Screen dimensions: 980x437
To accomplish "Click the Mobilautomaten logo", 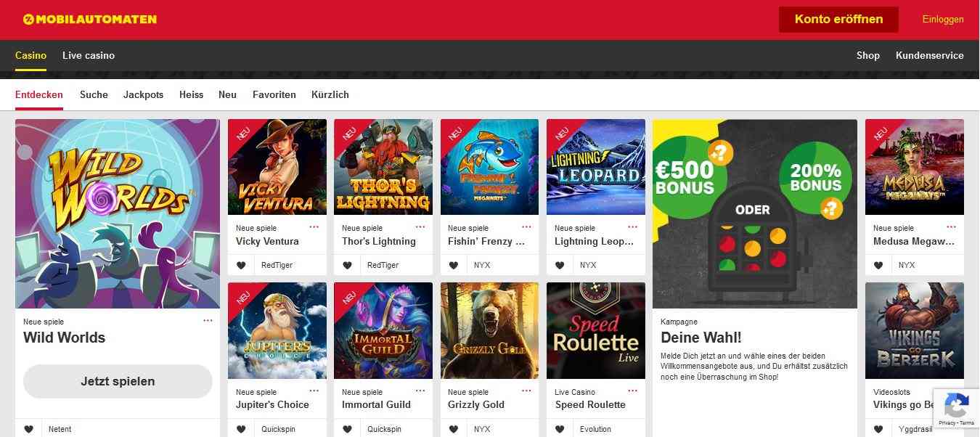I will [90, 19].
